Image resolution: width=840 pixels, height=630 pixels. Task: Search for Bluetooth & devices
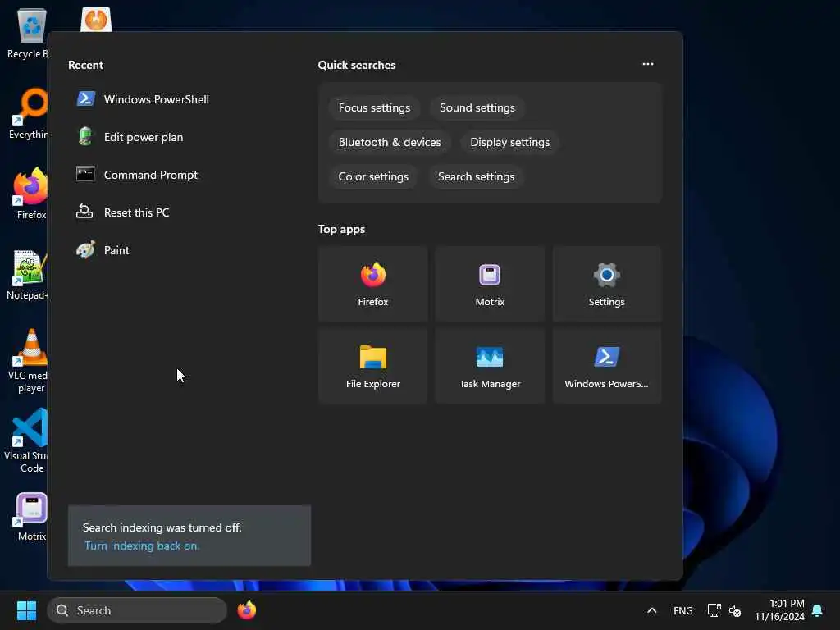point(390,142)
